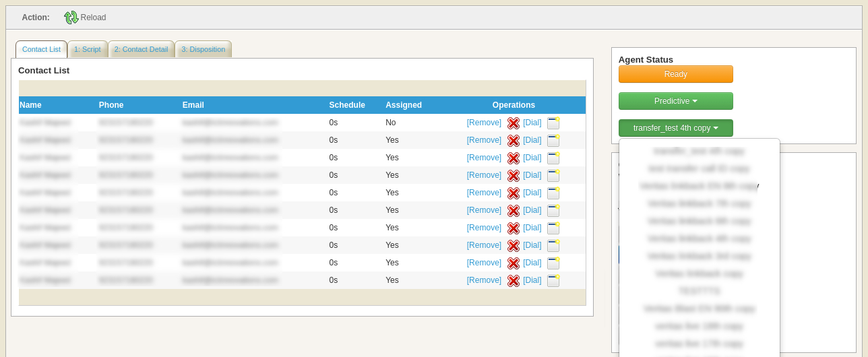Click red X in the Assigned No row
868x357 pixels.
coord(513,123)
